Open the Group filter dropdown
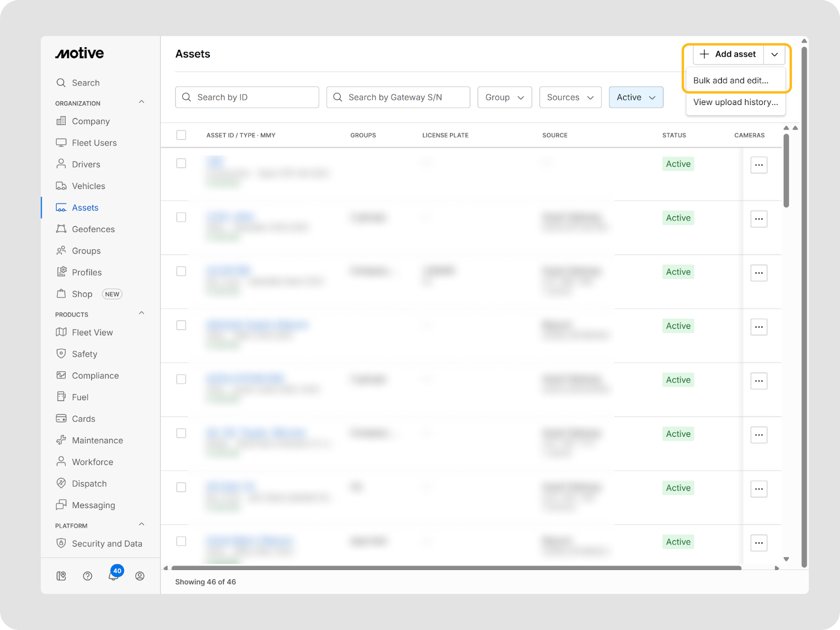This screenshot has height=630, width=840. click(x=505, y=97)
